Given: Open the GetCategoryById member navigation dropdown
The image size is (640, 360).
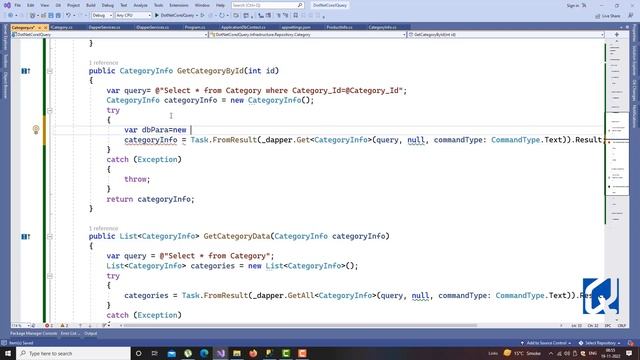Looking at the screenshot, I should pos(506,35).
